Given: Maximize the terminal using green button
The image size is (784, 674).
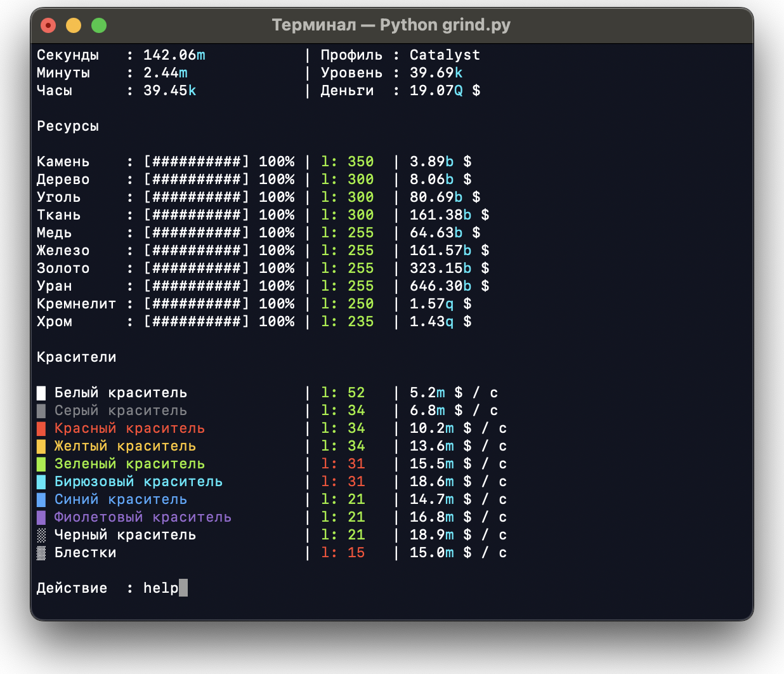Looking at the screenshot, I should (99, 25).
